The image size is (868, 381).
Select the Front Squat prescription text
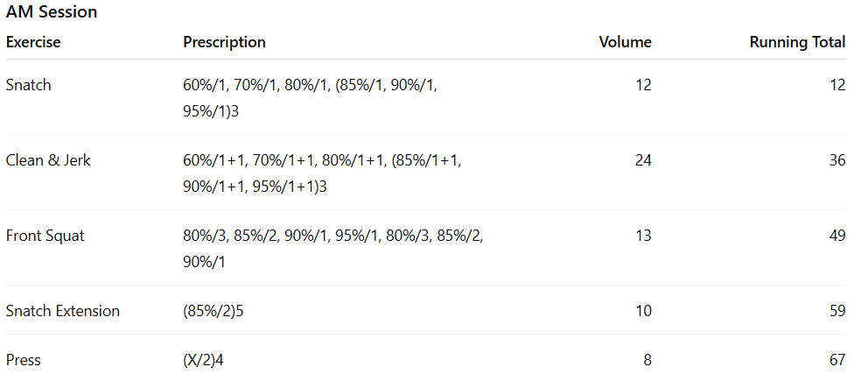tap(332, 249)
